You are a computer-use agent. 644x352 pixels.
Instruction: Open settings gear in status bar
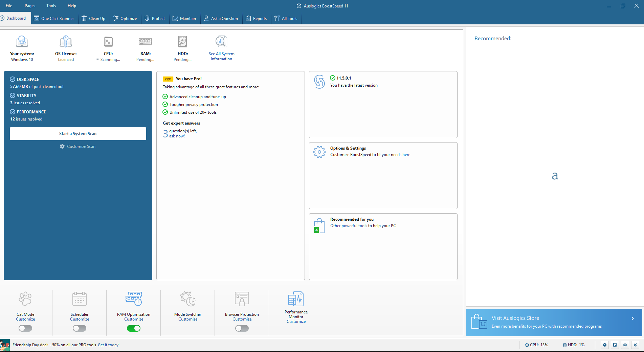point(625,345)
